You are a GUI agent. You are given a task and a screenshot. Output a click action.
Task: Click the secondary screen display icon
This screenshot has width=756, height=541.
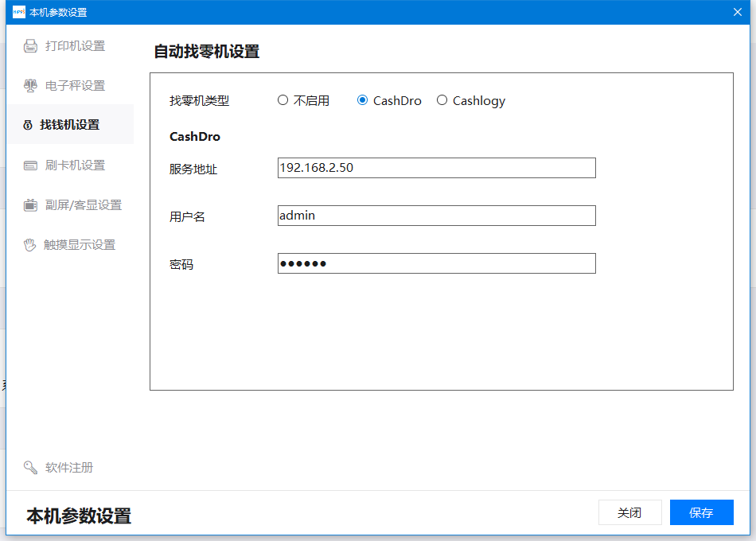[x=30, y=205]
